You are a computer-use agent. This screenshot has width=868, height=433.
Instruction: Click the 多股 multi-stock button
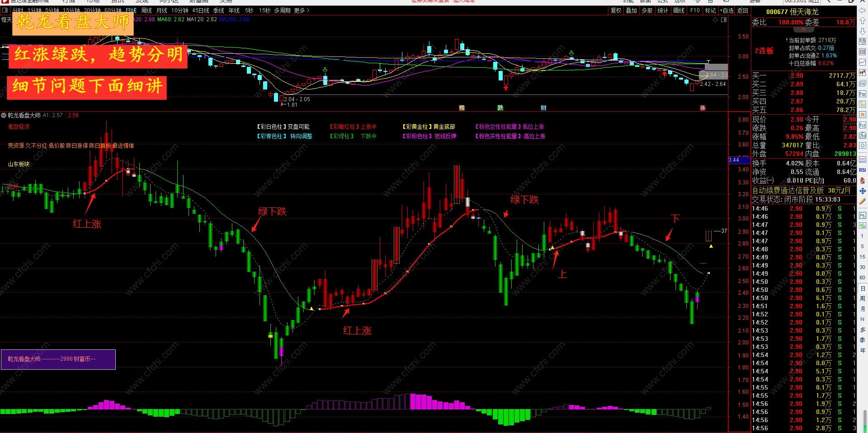point(647,10)
